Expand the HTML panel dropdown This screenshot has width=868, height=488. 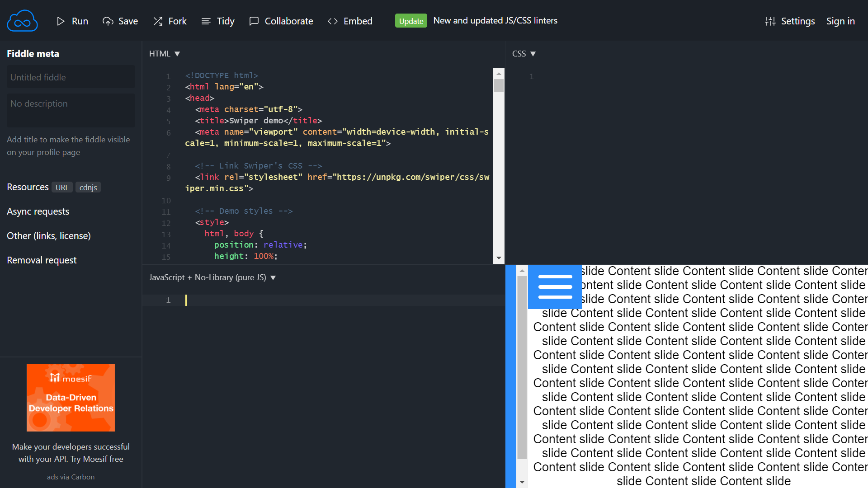(177, 54)
